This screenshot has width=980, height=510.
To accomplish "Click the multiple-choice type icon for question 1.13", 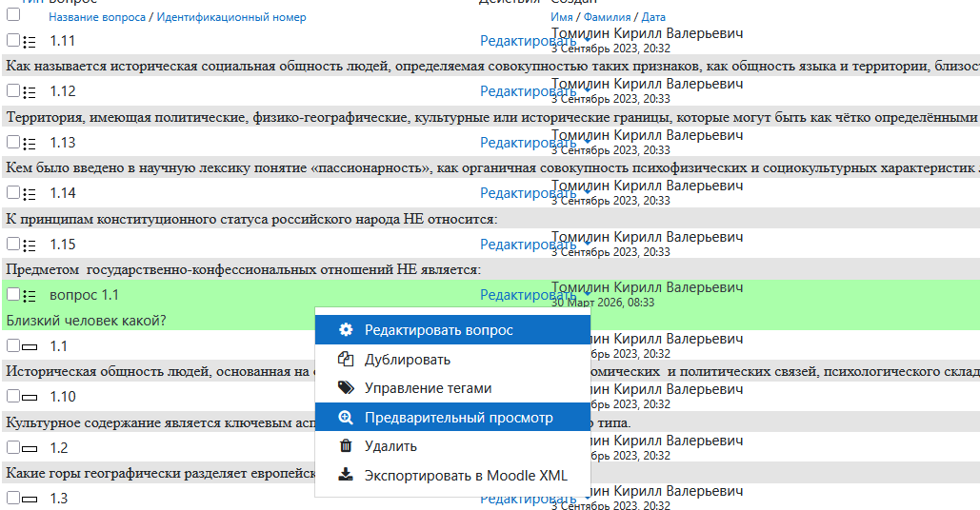I will click(30, 144).
